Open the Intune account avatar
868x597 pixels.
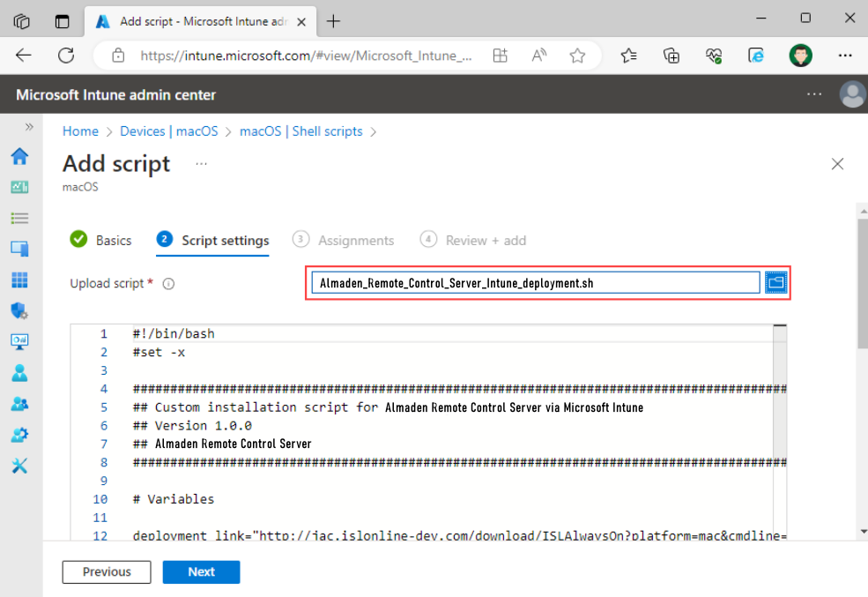(852, 94)
